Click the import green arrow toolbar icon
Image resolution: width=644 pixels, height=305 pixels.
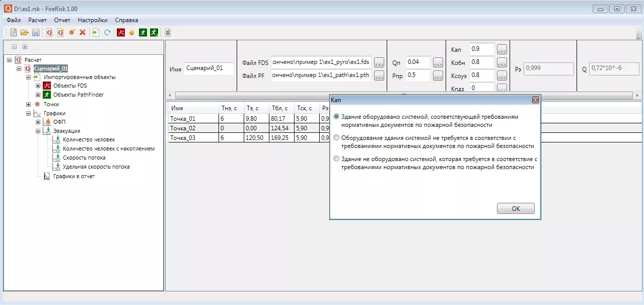[x=96, y=33]
